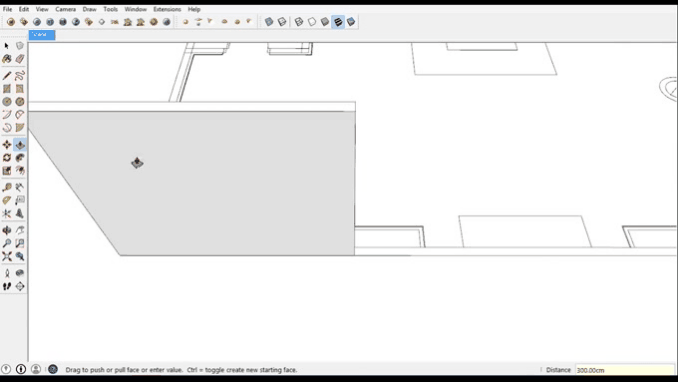Select the Eraser tool
The height and width of the screenshot is (382, 678).
20,59
